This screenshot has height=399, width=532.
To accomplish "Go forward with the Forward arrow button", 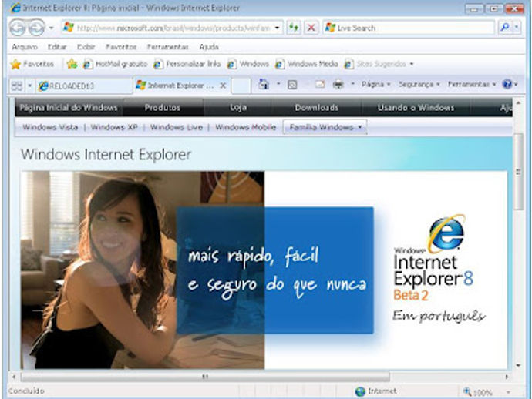I will click(x=36, y=28).
